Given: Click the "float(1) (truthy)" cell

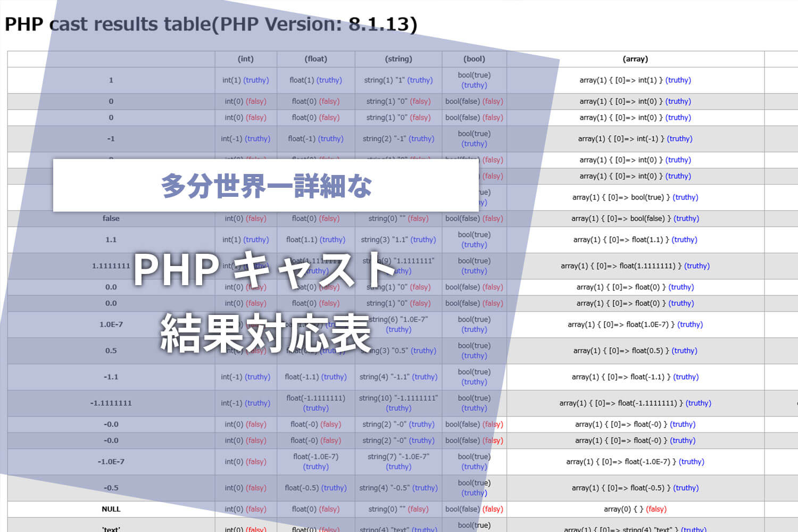Looking at the screenshot, I should click(x=316, y=80).
